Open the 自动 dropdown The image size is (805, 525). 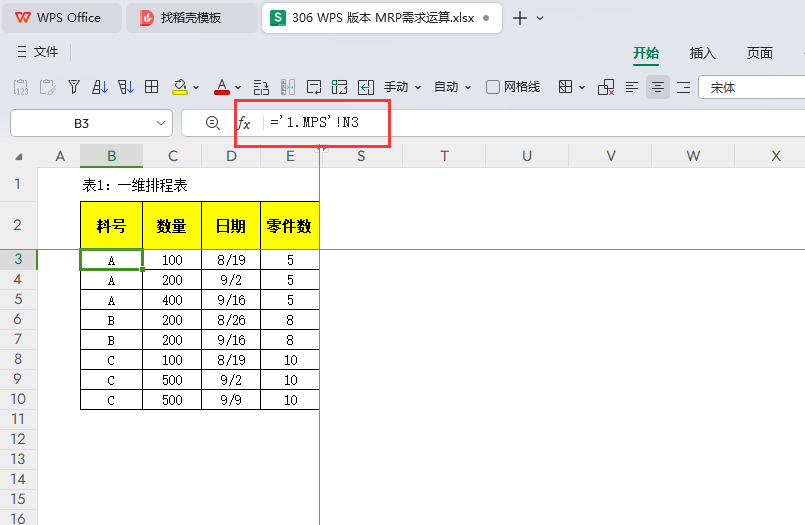pos(452,87)
